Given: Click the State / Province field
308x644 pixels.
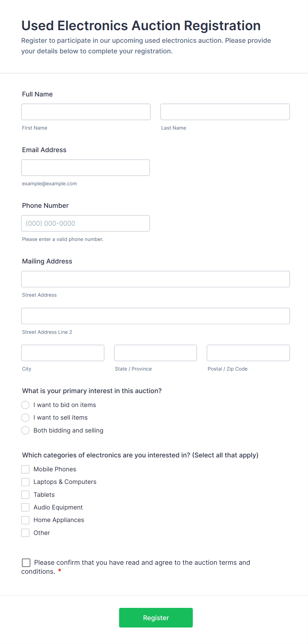Looking at the screenshot, I should pos(155,353).
